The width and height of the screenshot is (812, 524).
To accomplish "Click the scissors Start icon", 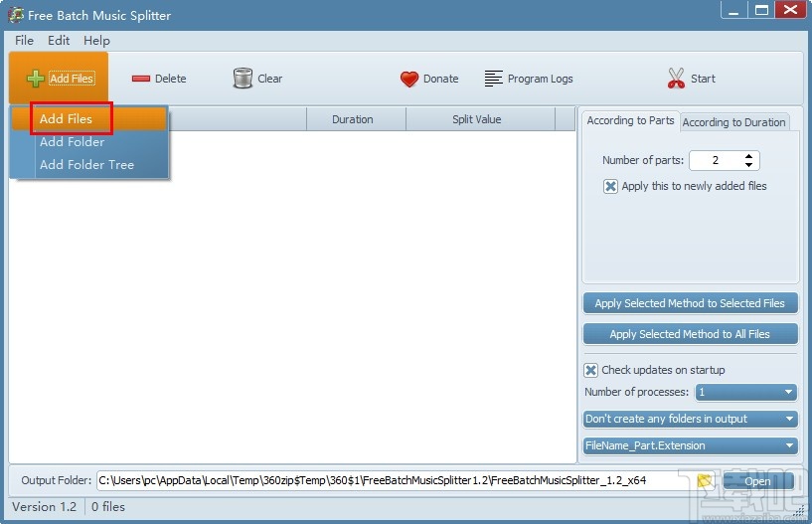I will tap(676, 79).
